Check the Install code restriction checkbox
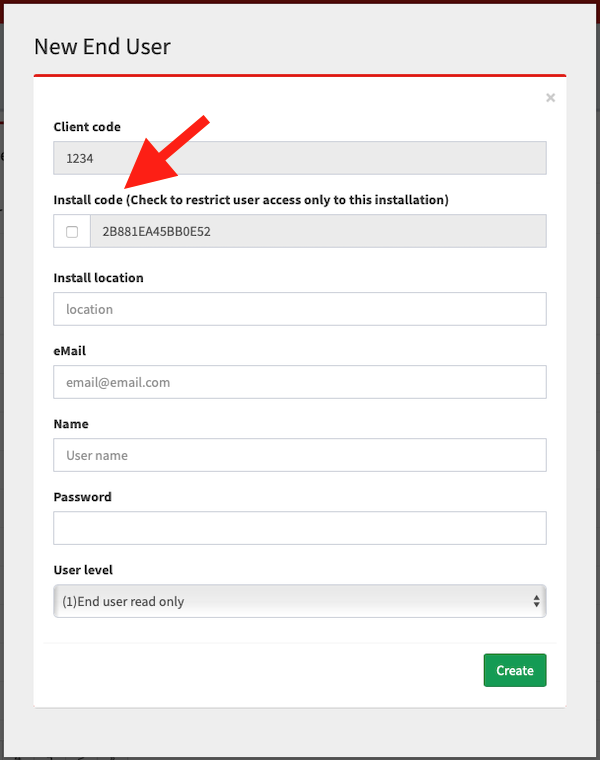The image size is (600, 760). pos(72,231)
